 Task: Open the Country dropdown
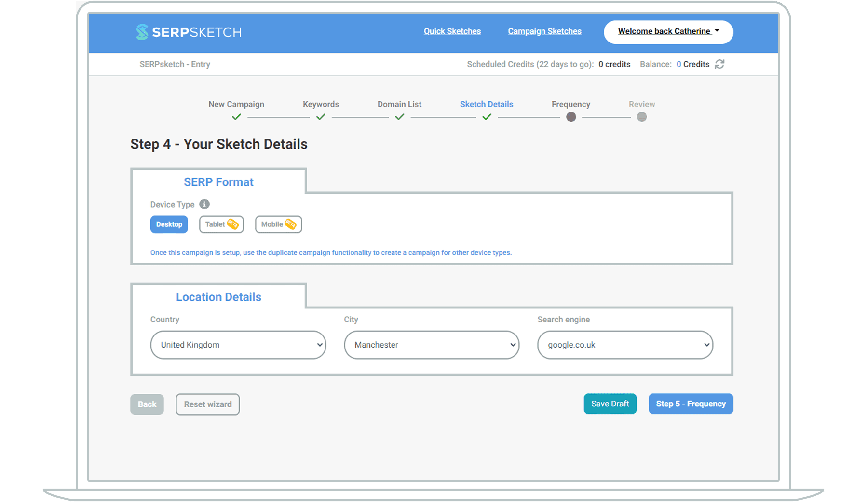[238, 345]
